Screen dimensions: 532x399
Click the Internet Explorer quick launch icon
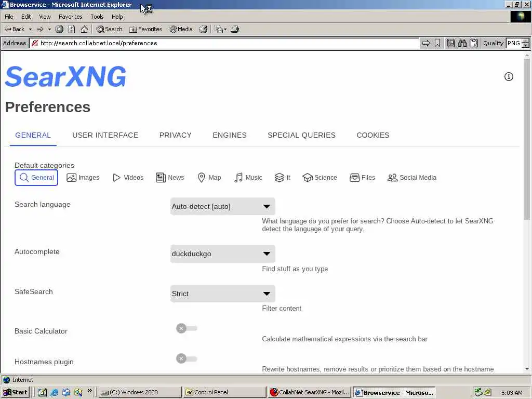pos(54,393)
